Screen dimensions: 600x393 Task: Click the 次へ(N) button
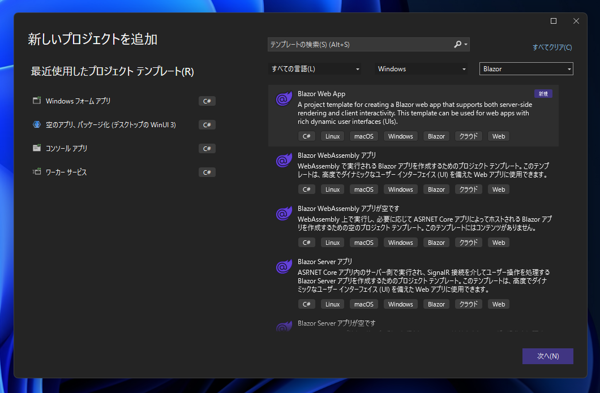[548, 356]
